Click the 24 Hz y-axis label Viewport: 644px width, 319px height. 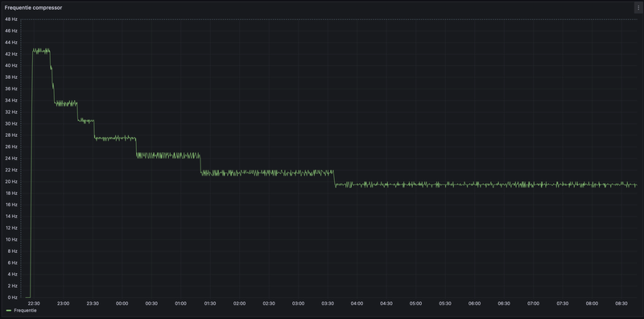click(x=11, y=158)
